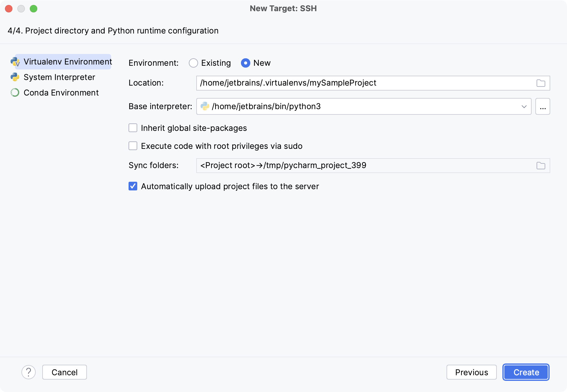The image size is (567, 392).
Task: Select the Existing environment radio button
Action: 193,63
